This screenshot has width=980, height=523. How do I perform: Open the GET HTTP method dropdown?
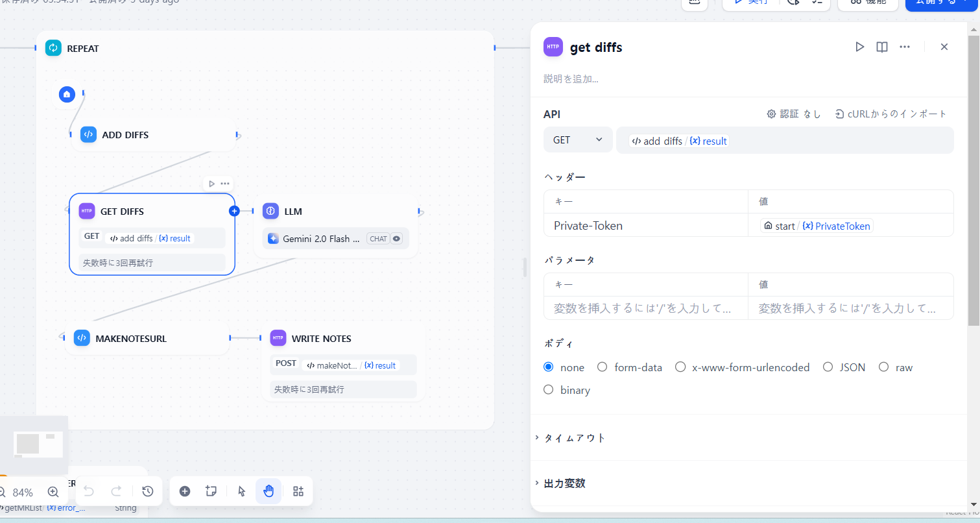(x=578, y=140)
